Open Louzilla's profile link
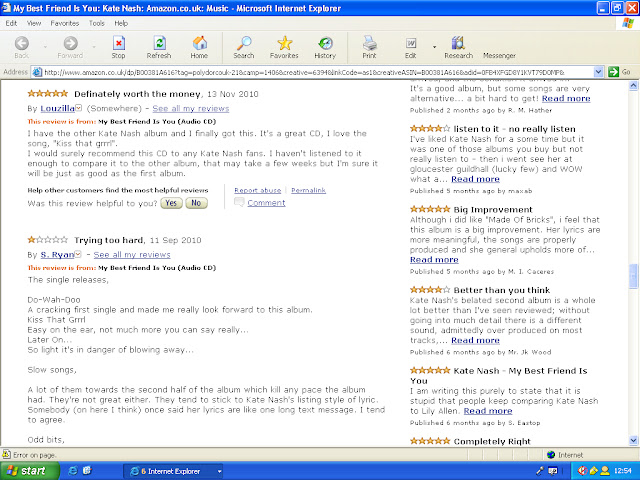This screenshot has height=480, width=640. [x=58, y=108]
